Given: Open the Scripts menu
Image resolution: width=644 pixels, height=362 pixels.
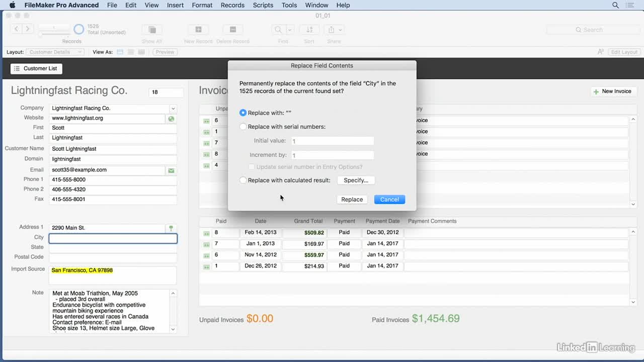Looking at the screenshot, I should point(263,5).
